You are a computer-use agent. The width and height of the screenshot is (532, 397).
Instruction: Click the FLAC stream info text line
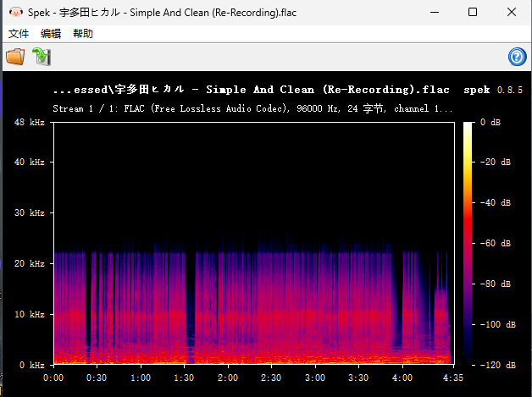click(x=252, y=109)
